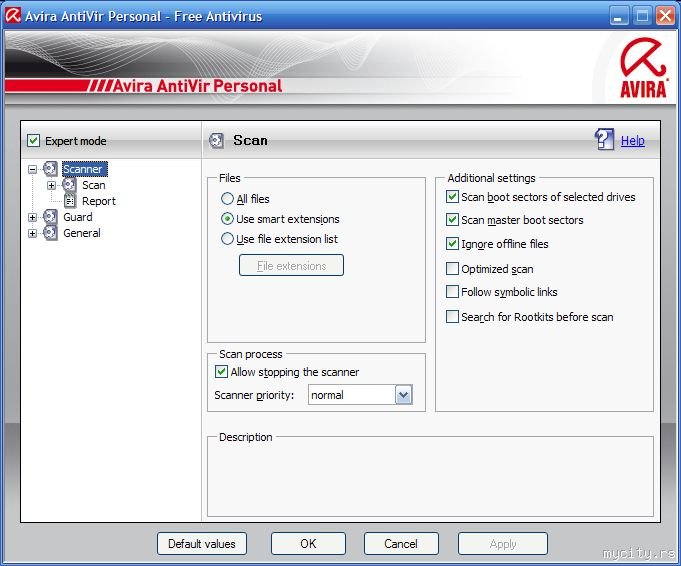This screenshot has height=566, width=681.
Task: Select the Scan tree item
Action: (x=93, y=185)
